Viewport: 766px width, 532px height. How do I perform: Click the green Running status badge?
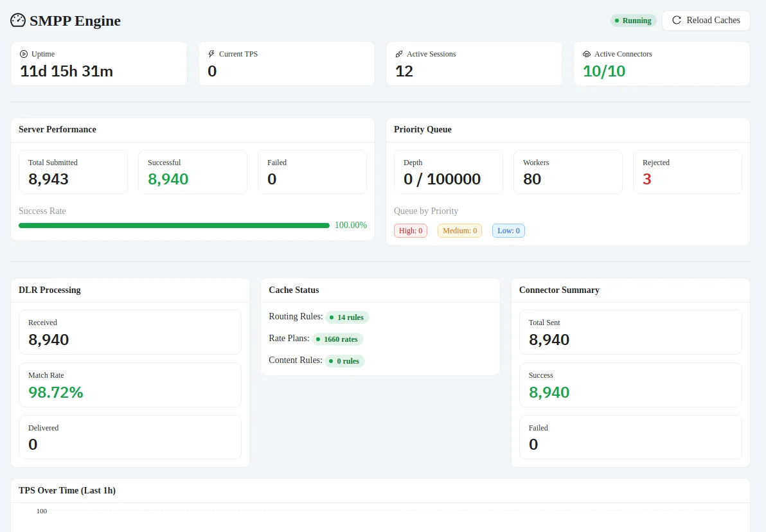(x=633, y=21)
